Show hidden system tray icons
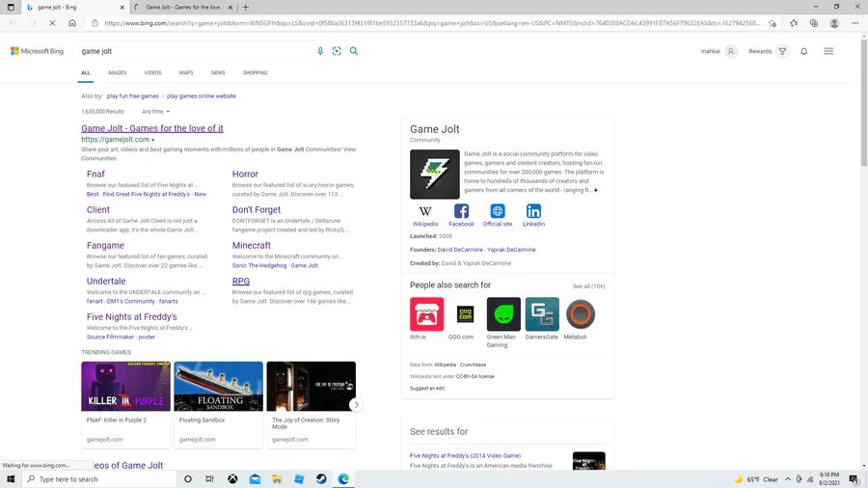868x488 pixels. click(788, 479)
